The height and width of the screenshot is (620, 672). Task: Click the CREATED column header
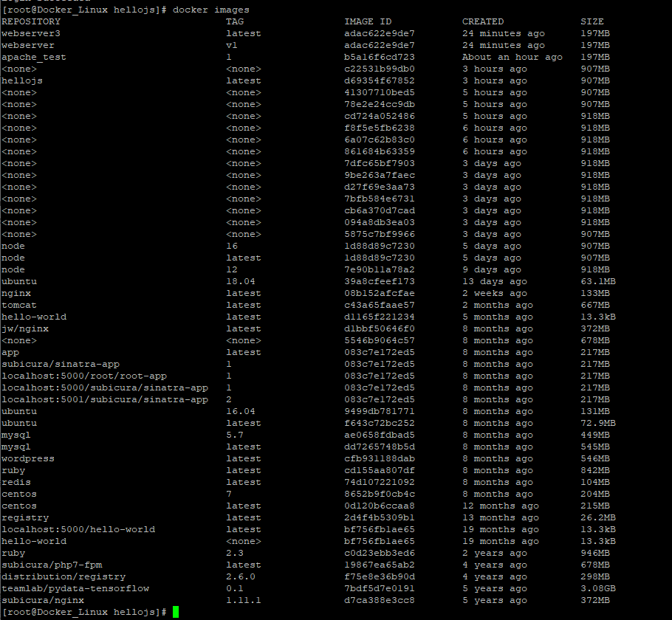coord(483,21)
